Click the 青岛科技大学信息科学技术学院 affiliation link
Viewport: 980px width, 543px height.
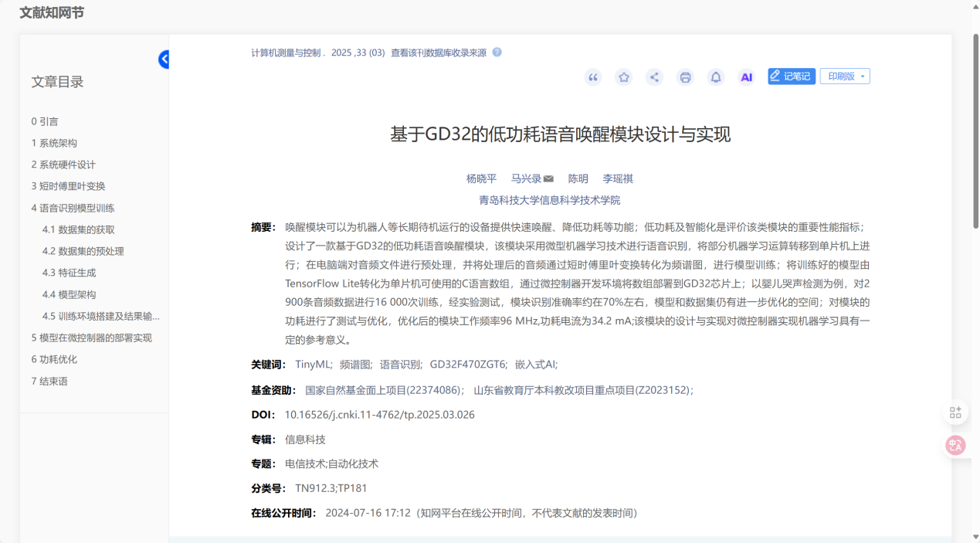[549, 200]
